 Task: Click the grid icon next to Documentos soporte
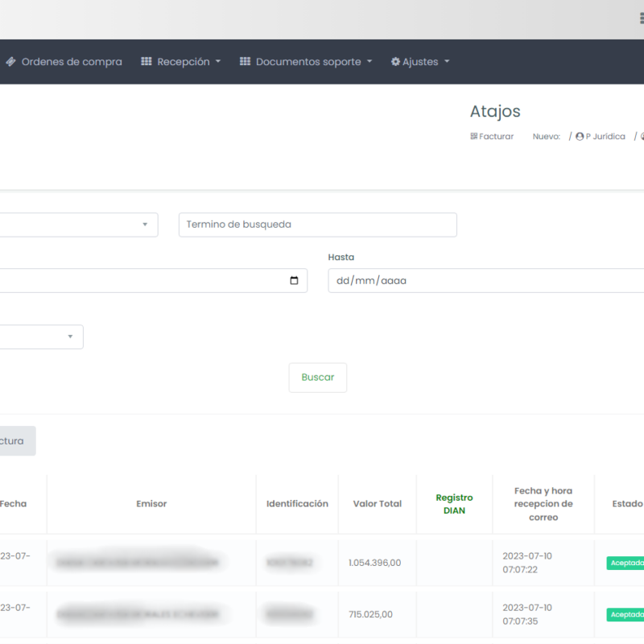click(246, 62)
